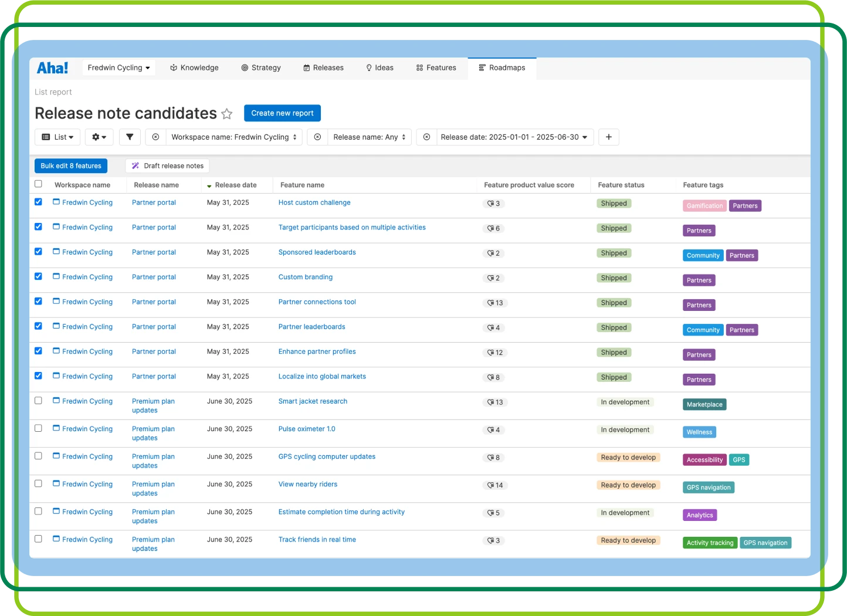
Task: Sort by the Release date column header
Action: pyautogui.click(x=235, y=185)
